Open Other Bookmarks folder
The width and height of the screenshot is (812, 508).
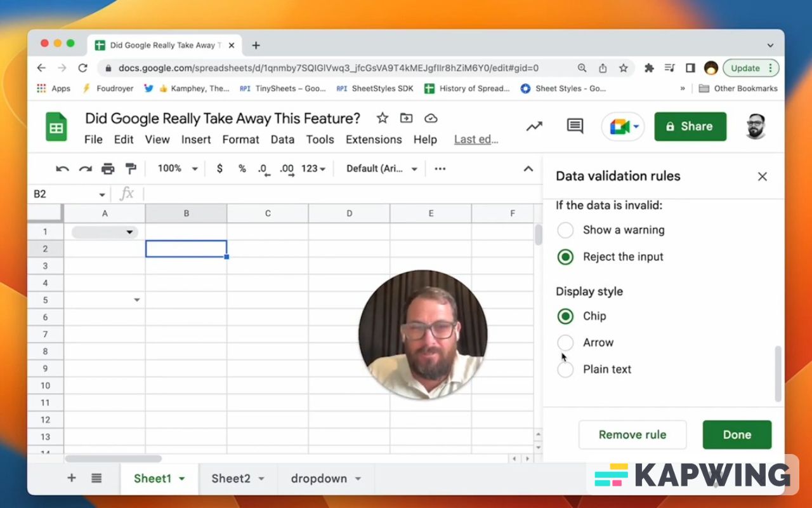(738, 89)
